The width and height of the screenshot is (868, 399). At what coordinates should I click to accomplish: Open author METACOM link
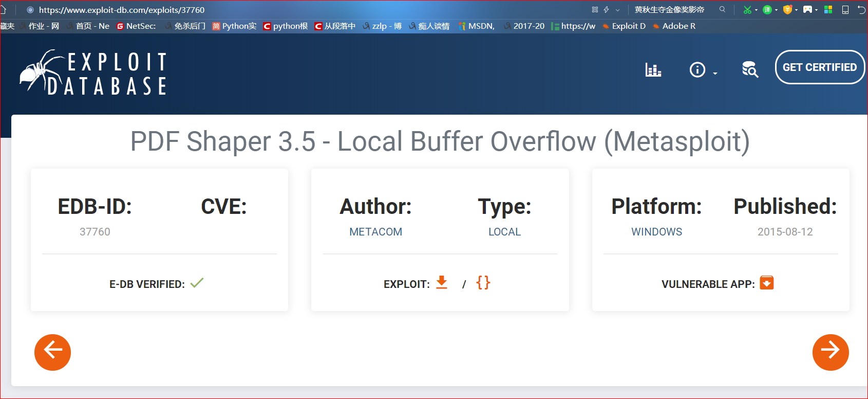pos(375,232)
